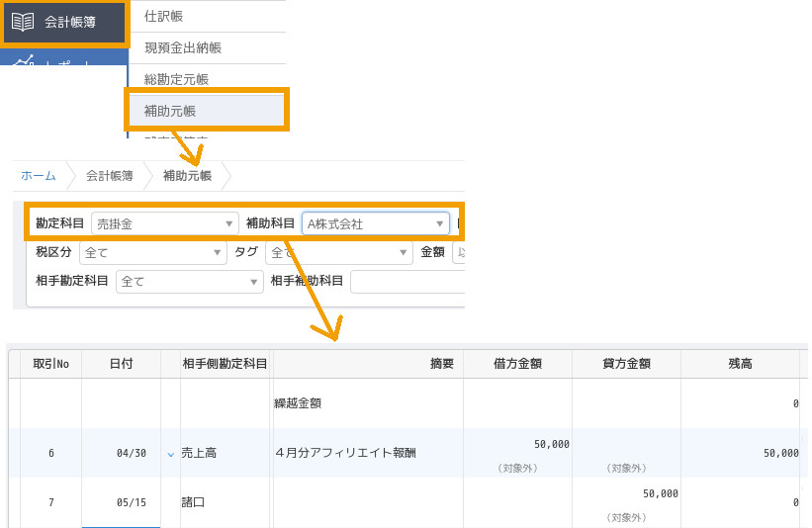Click the 相手補助科目 input field

coord(407,282)
